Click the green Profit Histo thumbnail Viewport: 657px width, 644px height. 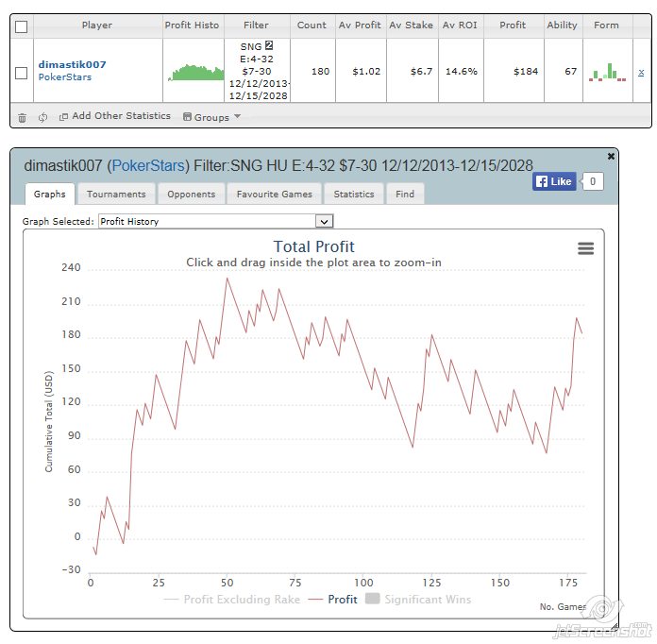point(195,72)
